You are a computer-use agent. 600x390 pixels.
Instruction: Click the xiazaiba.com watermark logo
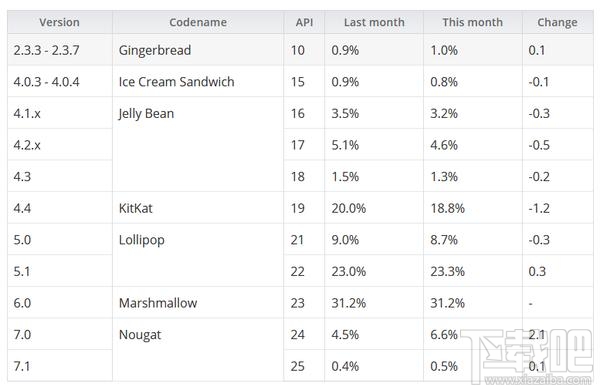pos(528,357)
